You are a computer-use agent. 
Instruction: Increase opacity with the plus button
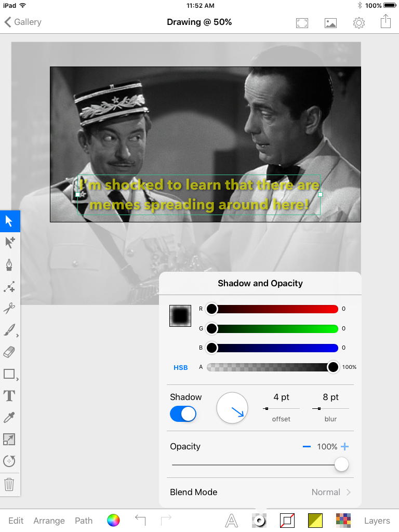tap(344, 447)
